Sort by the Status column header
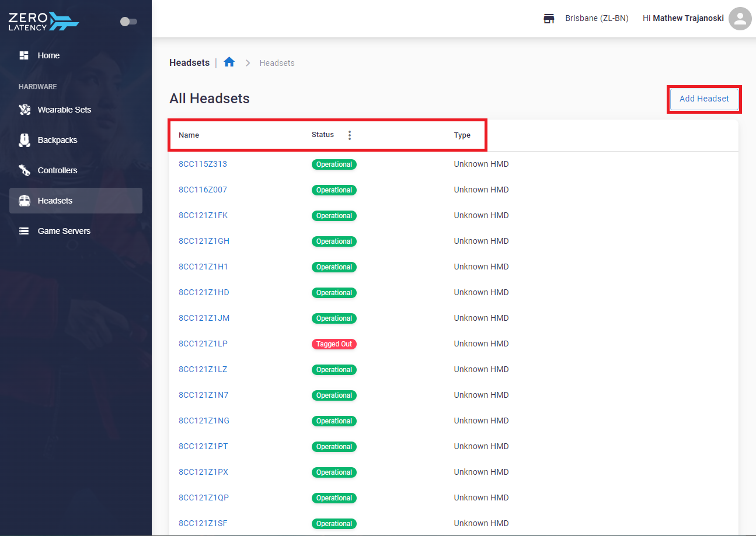The image size is (756, 536). pyautogui.click(x=323, y=135)
